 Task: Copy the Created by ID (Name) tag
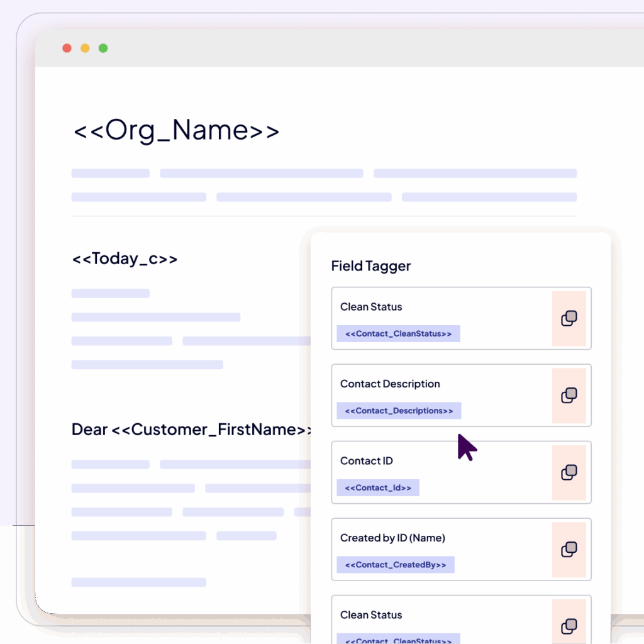pos(569,550)
